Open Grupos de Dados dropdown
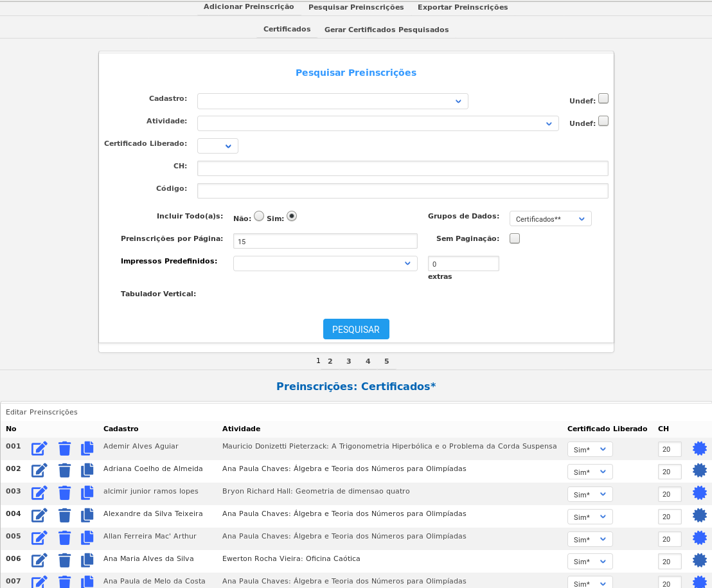Screen dimensions: 712x588 550,219
